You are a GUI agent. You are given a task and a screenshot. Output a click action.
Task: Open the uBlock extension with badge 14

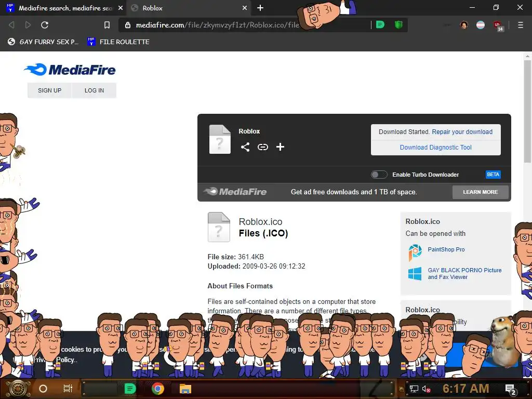pos(498,26)
